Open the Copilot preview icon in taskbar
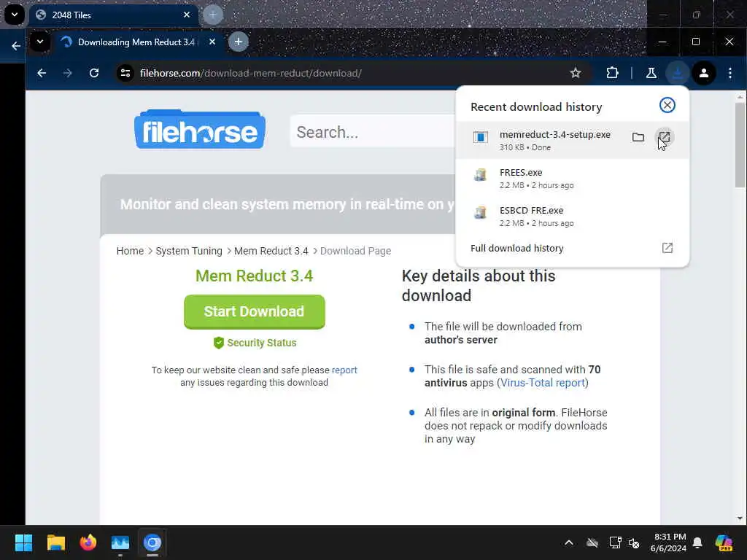The height and width of the screenshot is (560, 747). point(724,542)
